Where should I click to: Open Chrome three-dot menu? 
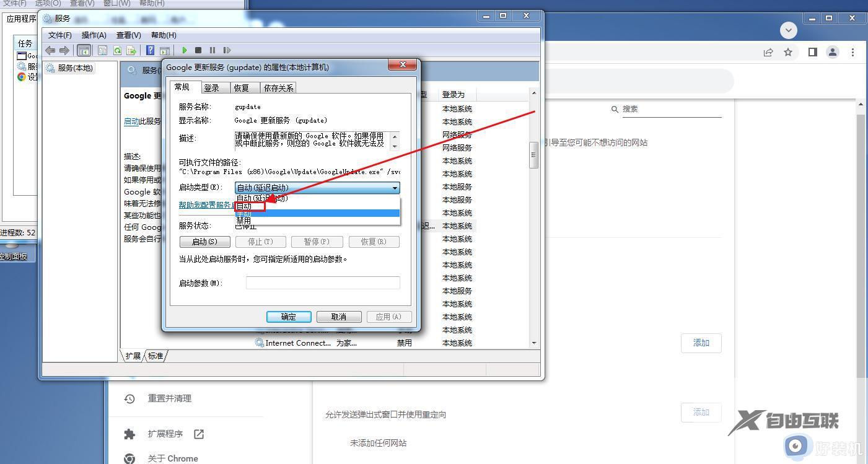pyautogui.click(x=853, y=52)
